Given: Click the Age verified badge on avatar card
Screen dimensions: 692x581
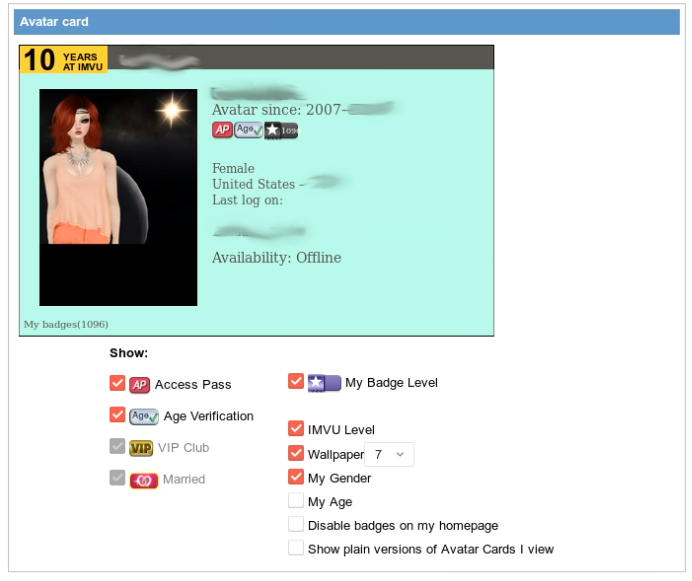Looking at the screenshot, I should coord(248,130).
